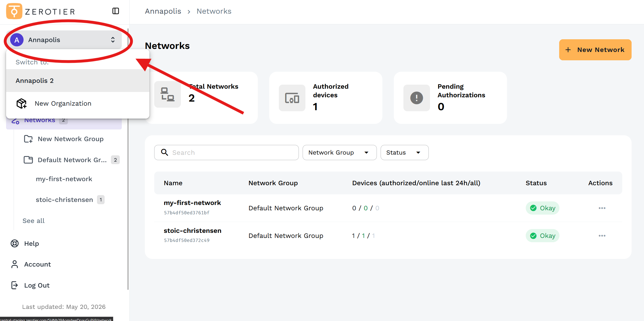
Task: Open stoic-christensen in the table
Action: (193, 231)
